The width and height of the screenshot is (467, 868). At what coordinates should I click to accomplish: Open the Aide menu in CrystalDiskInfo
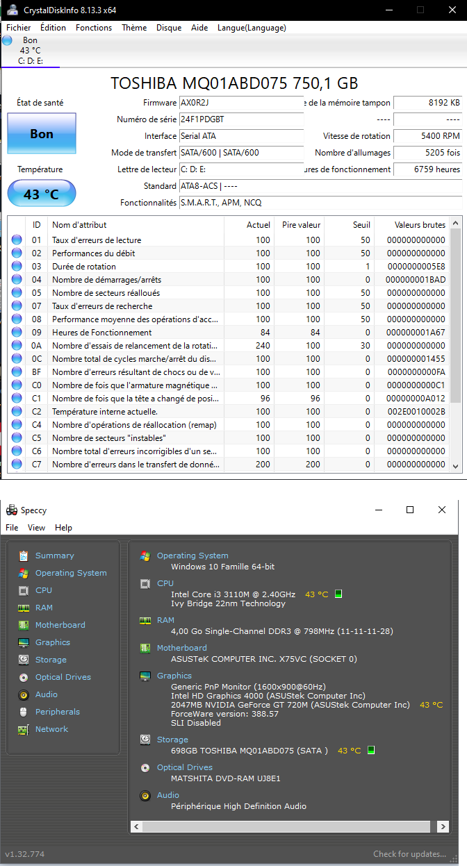pyautogui.click(x=199, y=28)
